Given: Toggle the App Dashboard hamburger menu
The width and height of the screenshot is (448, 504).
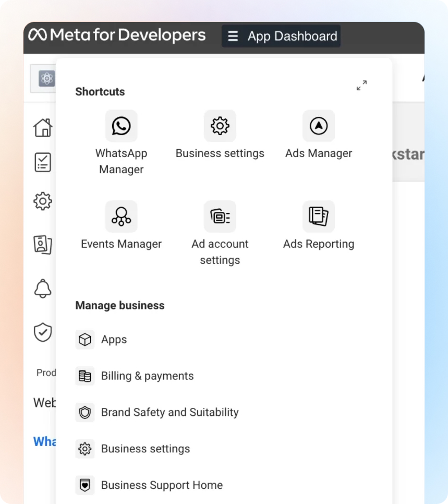Looking at the screenshot, I should [x=233, y=37].
